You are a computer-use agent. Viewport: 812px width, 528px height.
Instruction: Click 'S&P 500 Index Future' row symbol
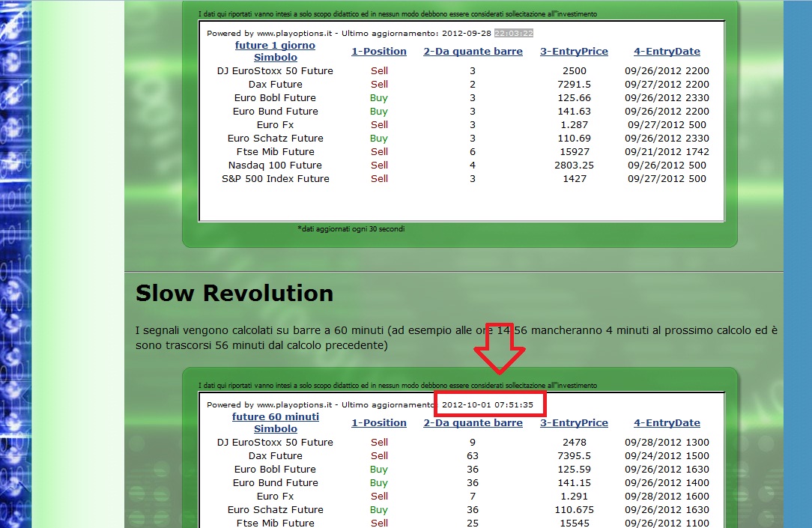(x=275, y=178)
